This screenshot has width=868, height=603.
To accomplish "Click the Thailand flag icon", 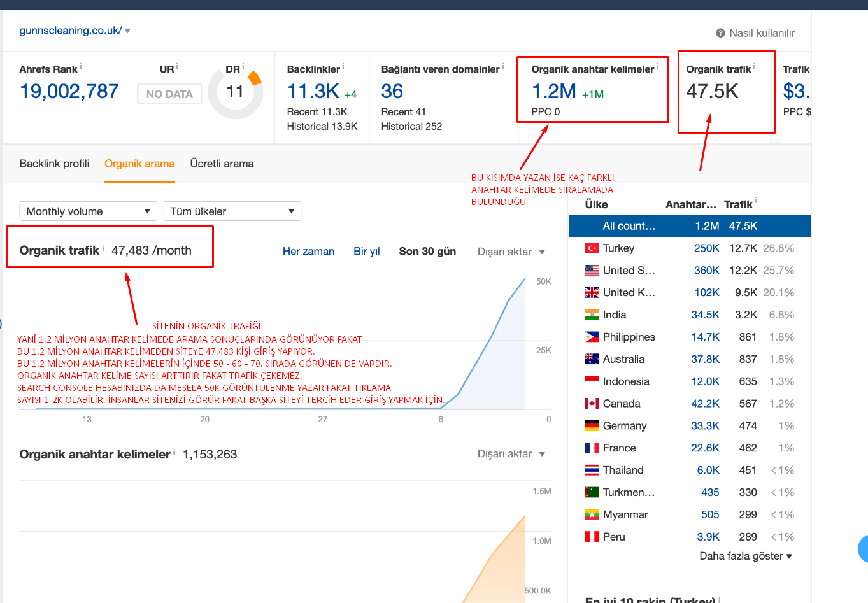I will point(592,471).
